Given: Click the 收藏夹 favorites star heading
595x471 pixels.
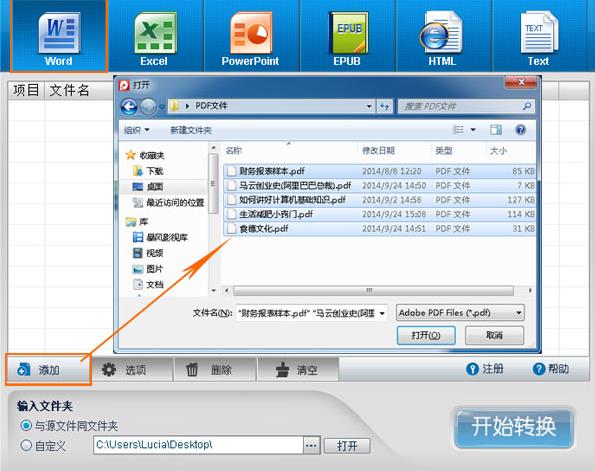Looking at the screenshot, I should 145,155.
